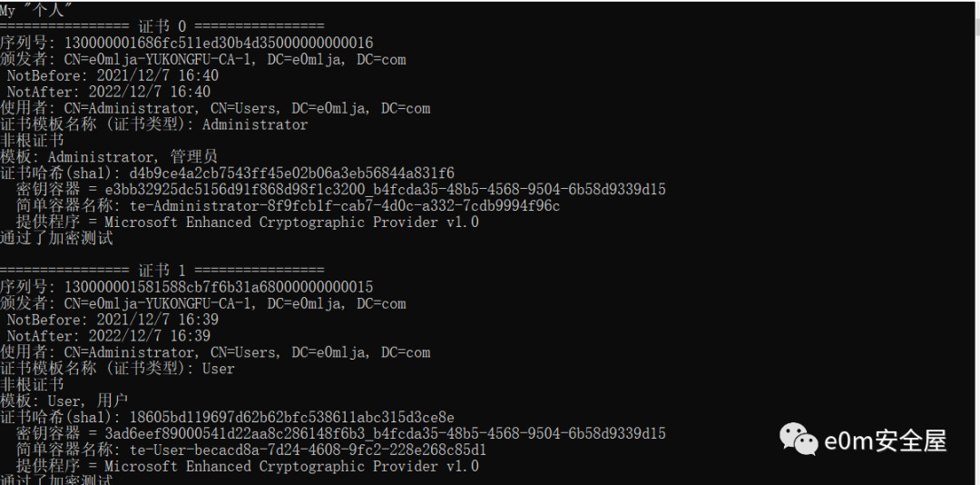
Task: Click the 证书 0 section header line
Action: tap(162, 26)
